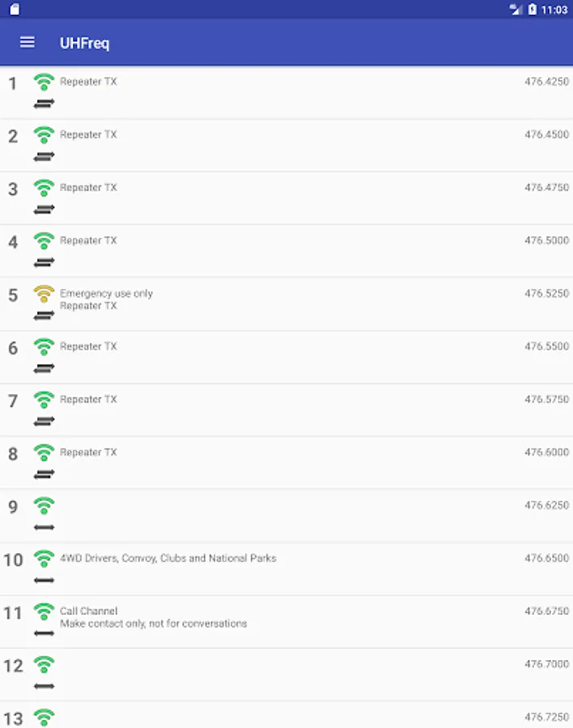573x728 pixels.
Task: Tap the simplex arrow icon on channel 9
Action: click(45, 527)
